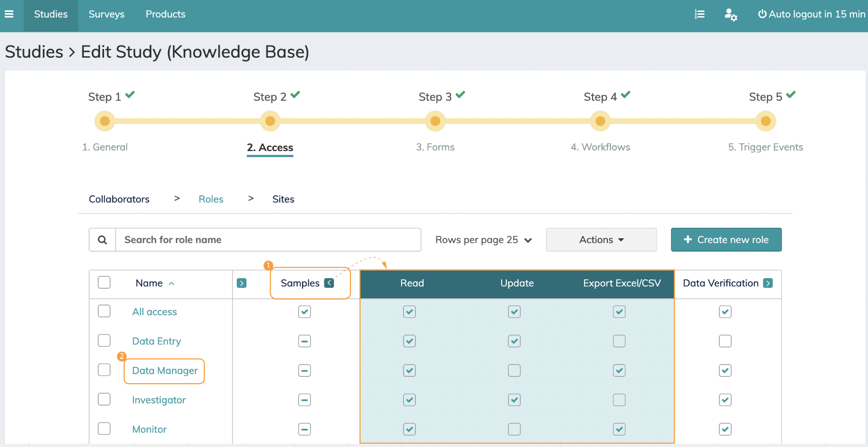The width and height of the screenshot is (868, 447).
Task: Open the hamburger navigation menu
Action: click(x=9, y=14)
